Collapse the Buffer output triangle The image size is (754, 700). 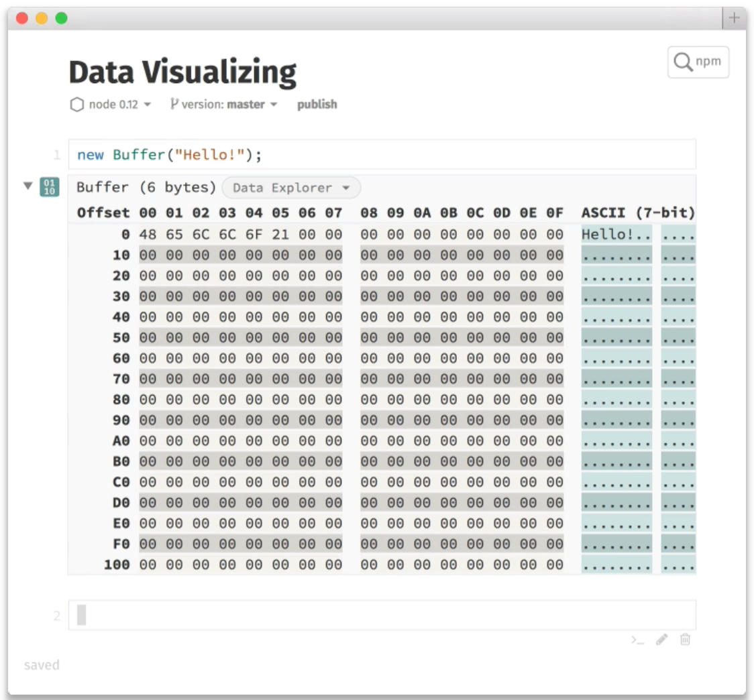click(x=28, y=186)
